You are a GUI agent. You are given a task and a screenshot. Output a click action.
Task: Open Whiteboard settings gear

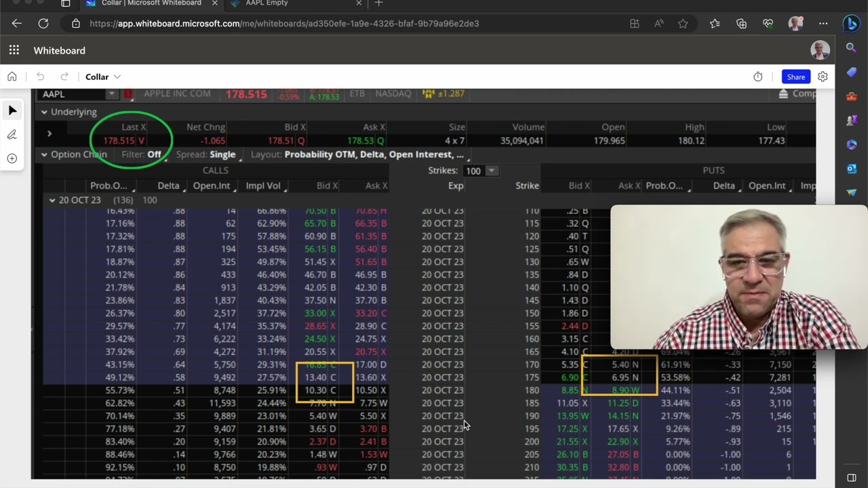[x=823, y=77]
